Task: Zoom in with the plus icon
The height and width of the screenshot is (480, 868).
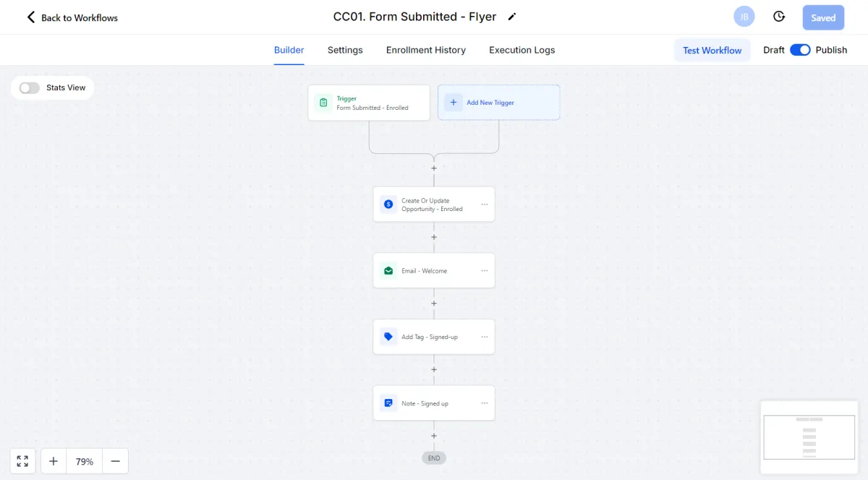Action: [54, 461]
